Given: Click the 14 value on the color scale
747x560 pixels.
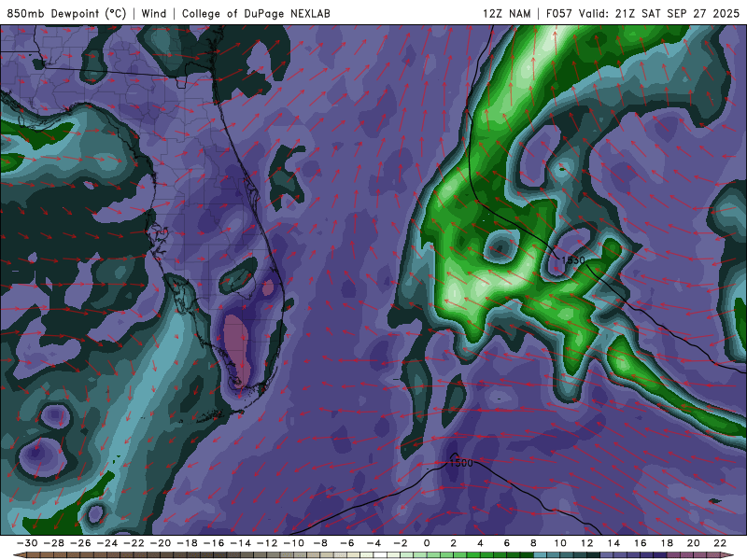Looking at the screenshot, I should (613, 543).
